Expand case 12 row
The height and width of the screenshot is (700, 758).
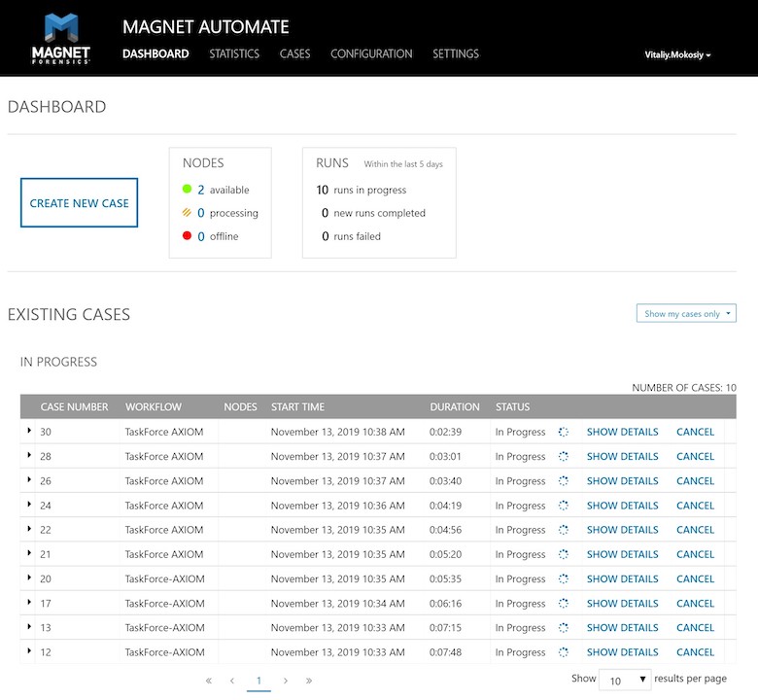coord(29,650)
